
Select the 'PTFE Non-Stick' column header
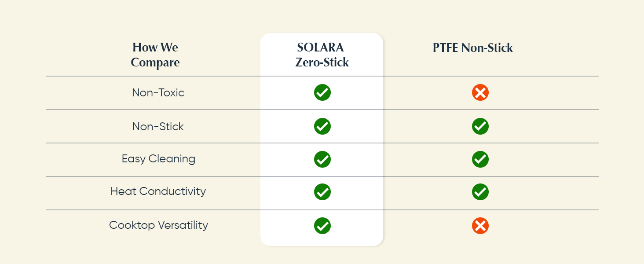[x=473, y=48]
